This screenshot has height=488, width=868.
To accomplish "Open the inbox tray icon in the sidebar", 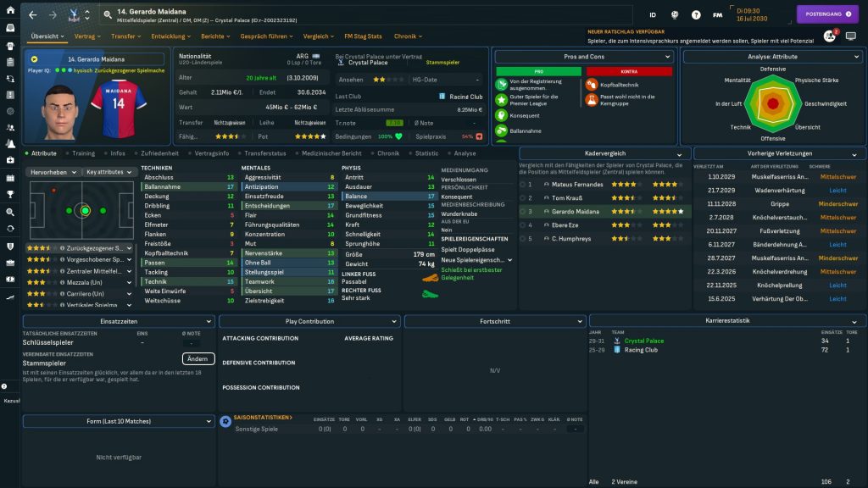I will 9,28.
